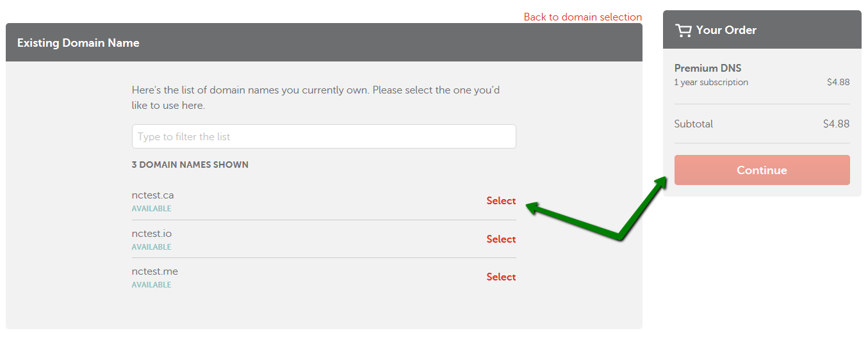Click the $4.88 subtotal amount

point(837,124)
